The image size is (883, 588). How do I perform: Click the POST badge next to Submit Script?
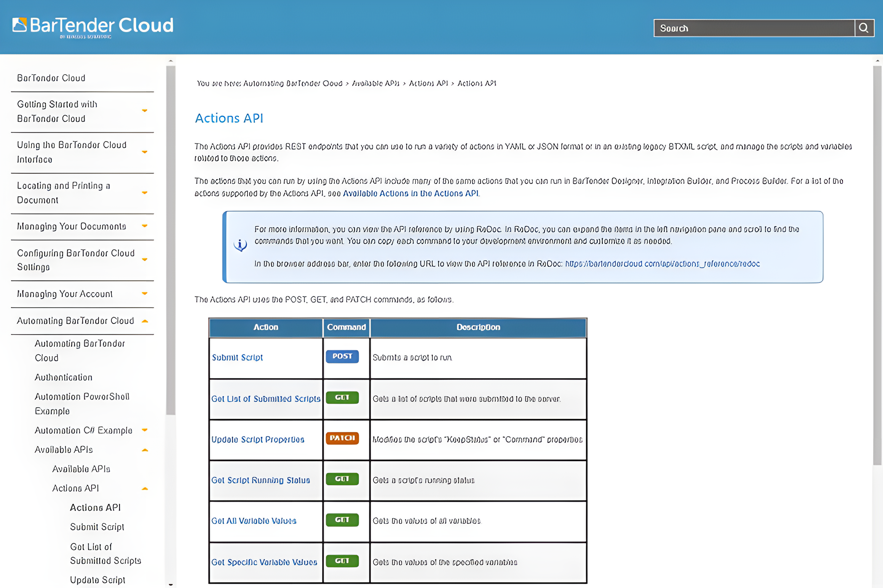(x=342, y=357)
